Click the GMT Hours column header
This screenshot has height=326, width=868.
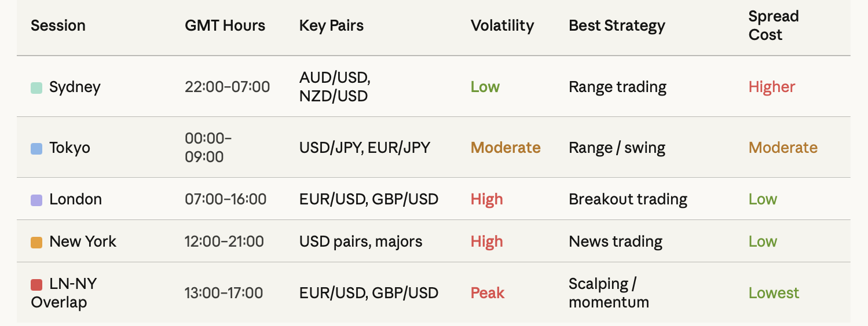(225, 25)
